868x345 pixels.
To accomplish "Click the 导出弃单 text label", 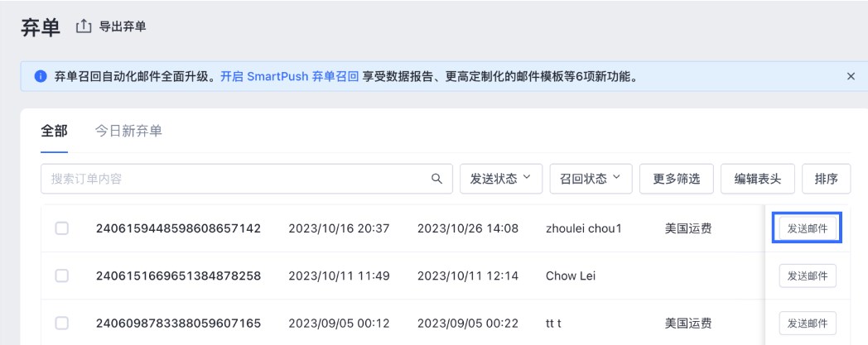I will (123, 27).
